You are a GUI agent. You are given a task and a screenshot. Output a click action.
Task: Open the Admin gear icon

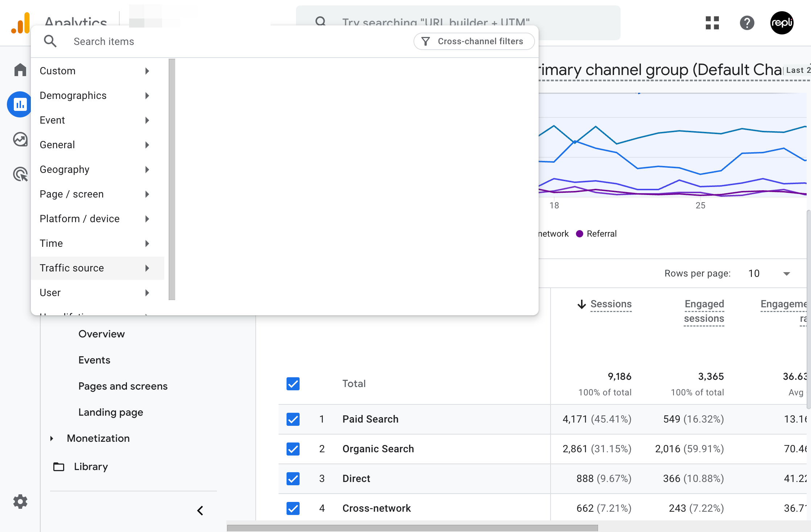click(20, 502)
